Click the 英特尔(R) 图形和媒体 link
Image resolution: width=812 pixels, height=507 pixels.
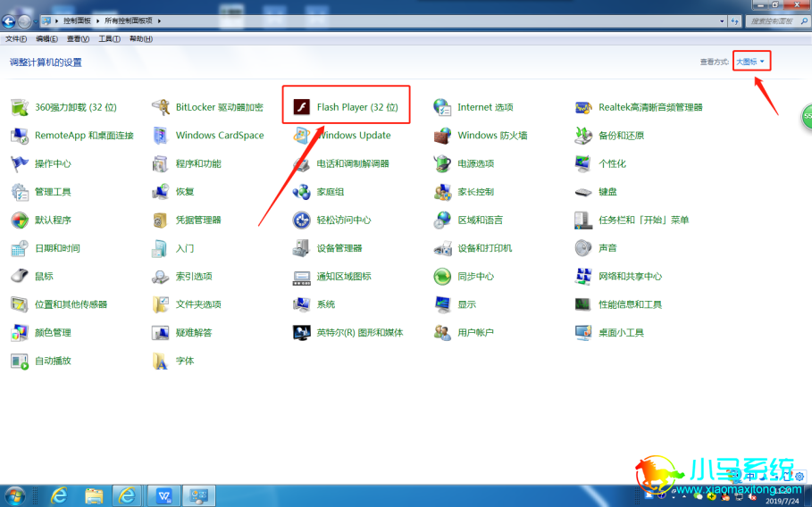tap(360, 333)
